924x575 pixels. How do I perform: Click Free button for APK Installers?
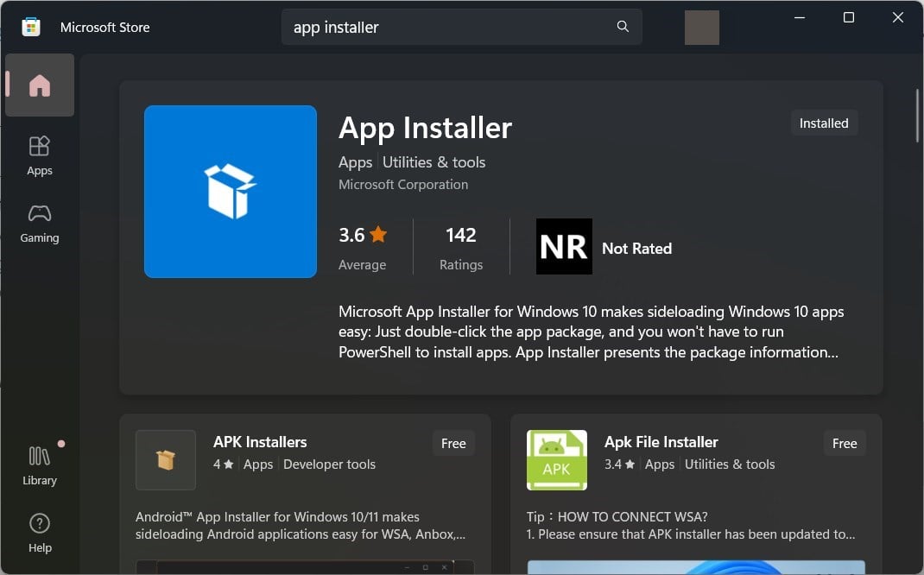pos(453,443)
